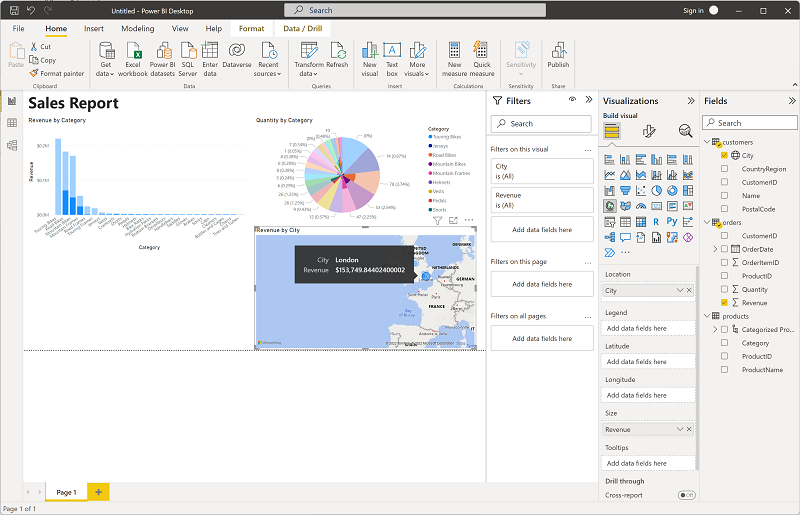Select the decomposition tree visual icon
This screenshot has height=515, width=800.
pos(609,237)
